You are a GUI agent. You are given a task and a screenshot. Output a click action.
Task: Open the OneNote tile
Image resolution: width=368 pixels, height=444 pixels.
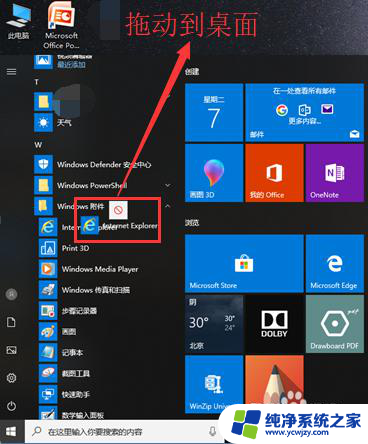click(335, 173)
